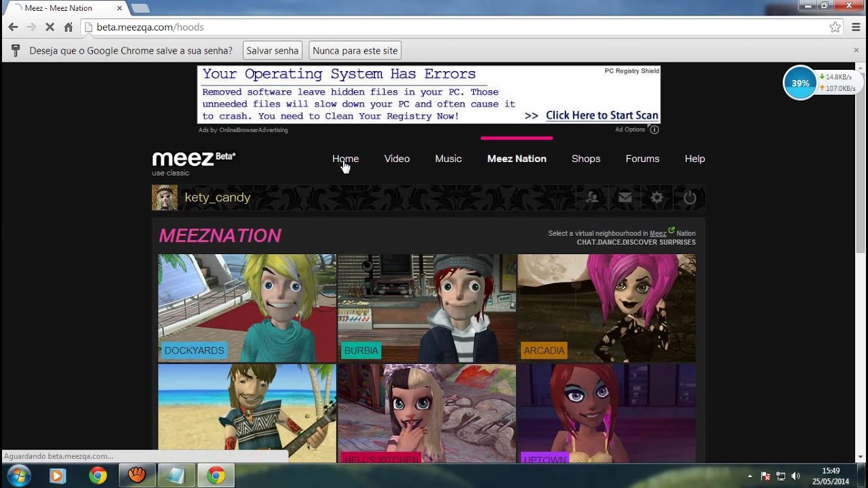Viewport: 868px width, 488px height.
Task: Open messages envelope icon
Action: click(625, 197)
